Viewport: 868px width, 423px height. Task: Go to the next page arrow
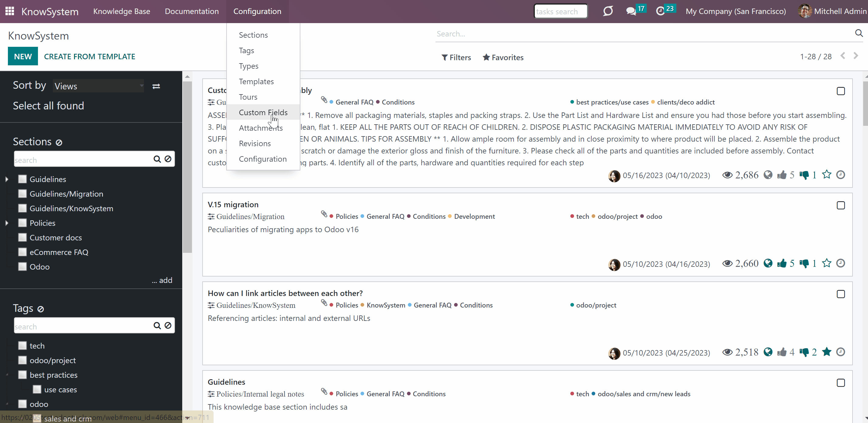(x=856, y=56)
